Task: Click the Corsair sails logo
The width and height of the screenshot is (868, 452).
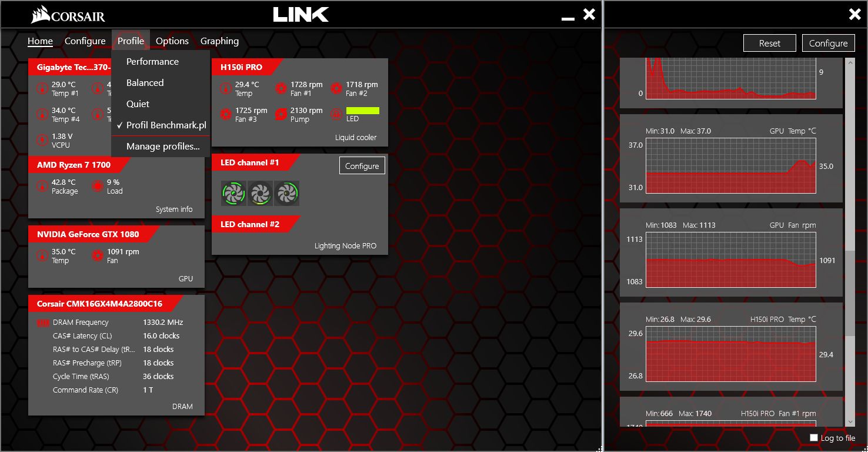Action: click(41, 14)
